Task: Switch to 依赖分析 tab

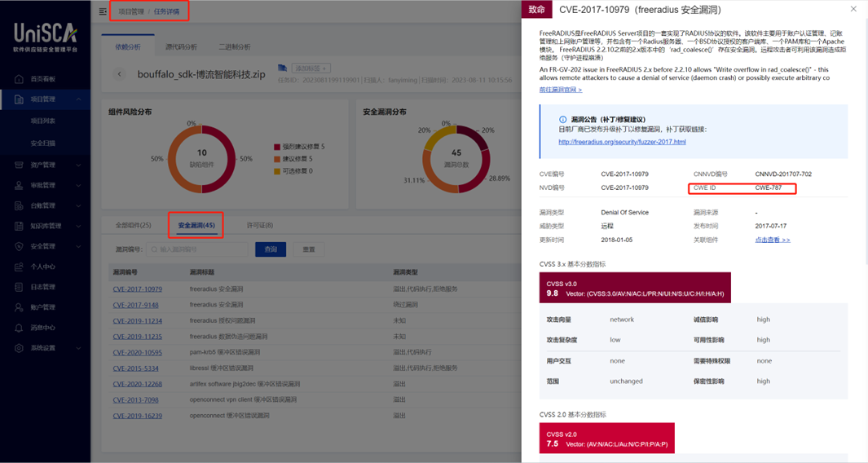Action: click(x=128, y=47)
